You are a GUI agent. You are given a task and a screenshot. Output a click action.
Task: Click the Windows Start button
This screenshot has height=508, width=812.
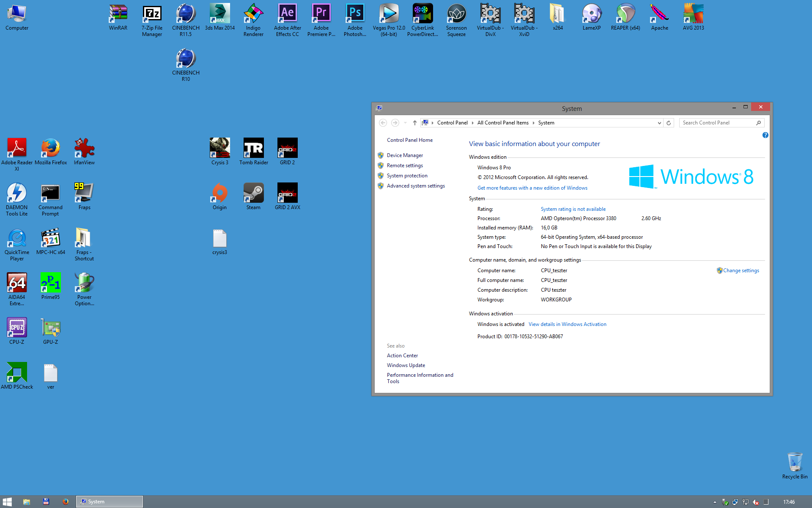7,502
